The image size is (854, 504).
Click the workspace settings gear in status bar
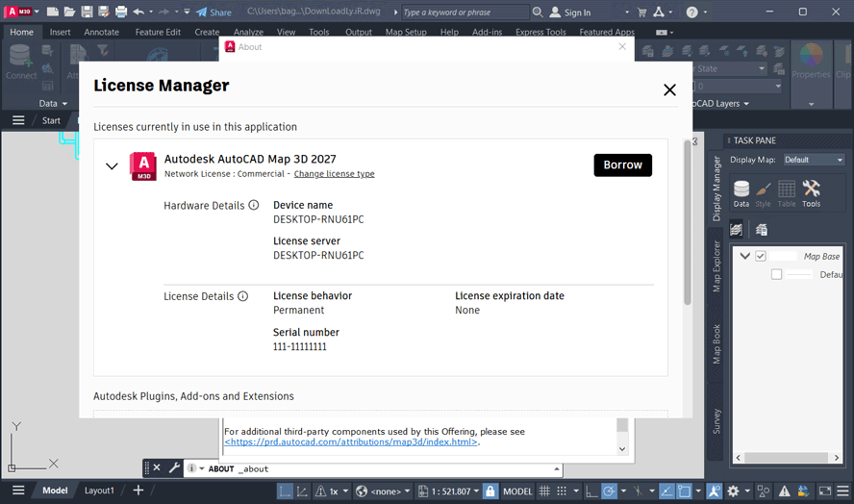[733, 491]
